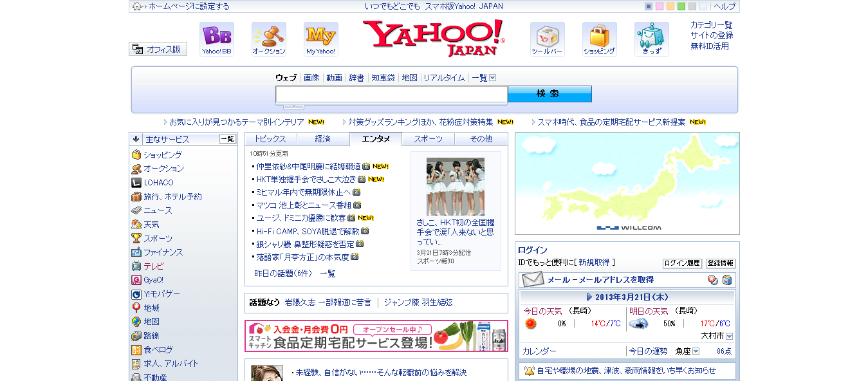
Task: Click the bell icon by earthquake alerts
Action: coord(529,371)
